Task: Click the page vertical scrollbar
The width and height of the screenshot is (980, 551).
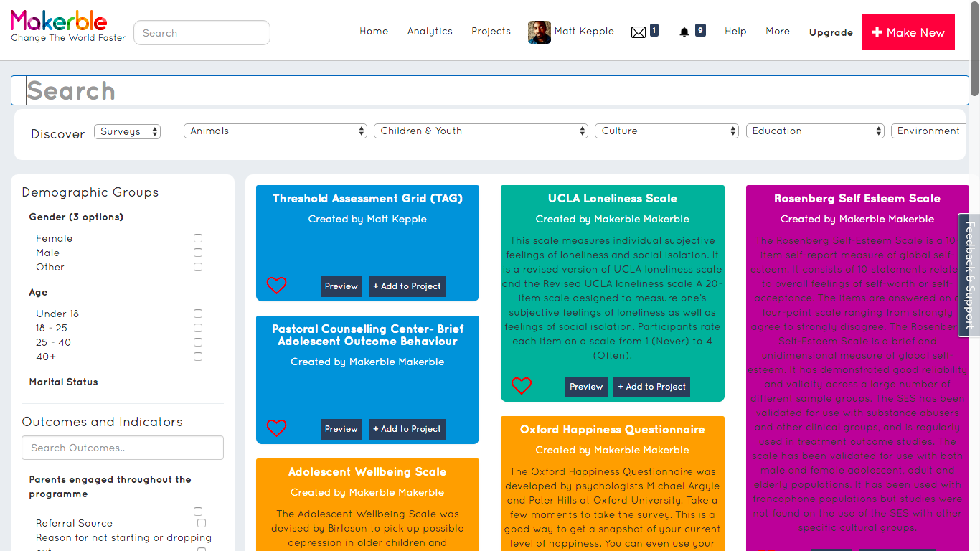Action: point(974,48)
